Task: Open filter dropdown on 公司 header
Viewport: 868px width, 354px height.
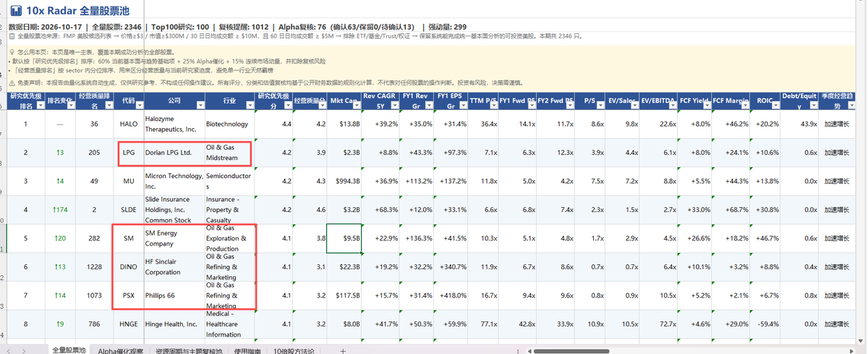Action: pos(199,105)
